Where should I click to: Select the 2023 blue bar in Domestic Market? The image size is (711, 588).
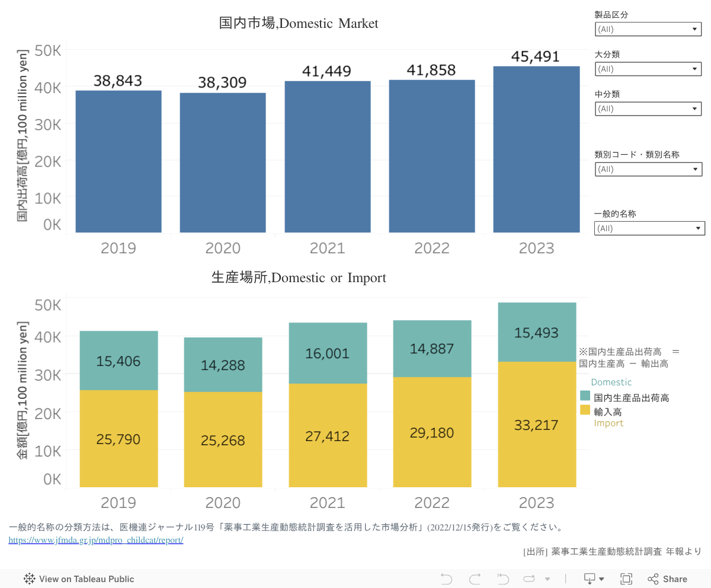(x=536, y=149)
